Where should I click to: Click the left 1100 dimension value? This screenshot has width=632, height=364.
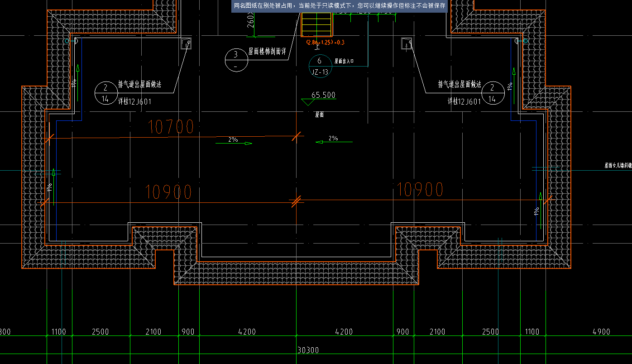click(58, 332)
